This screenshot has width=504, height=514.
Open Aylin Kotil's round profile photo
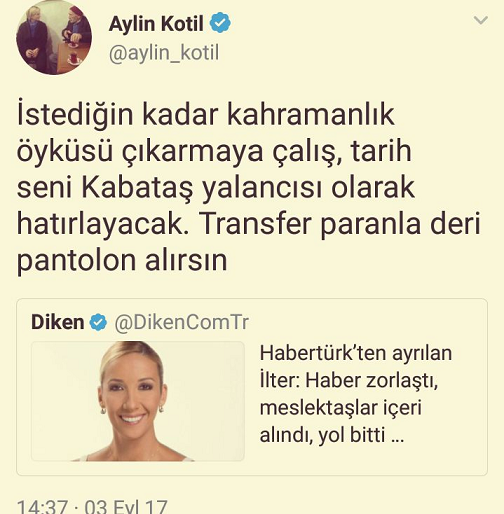point(54,36)
